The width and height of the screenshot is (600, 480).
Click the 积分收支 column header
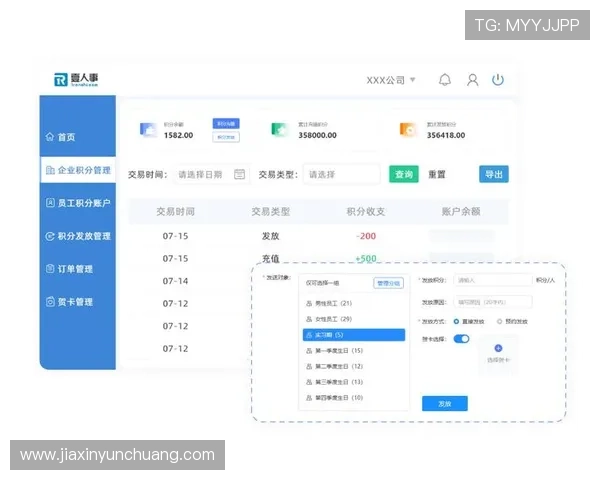(x=366, y=211)
